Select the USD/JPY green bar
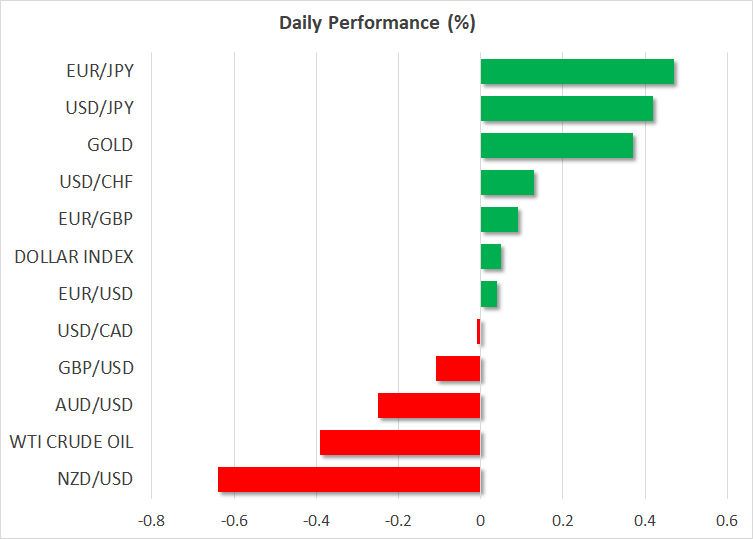The height and width of the screenshot is (539, 753). pos(567,109)
